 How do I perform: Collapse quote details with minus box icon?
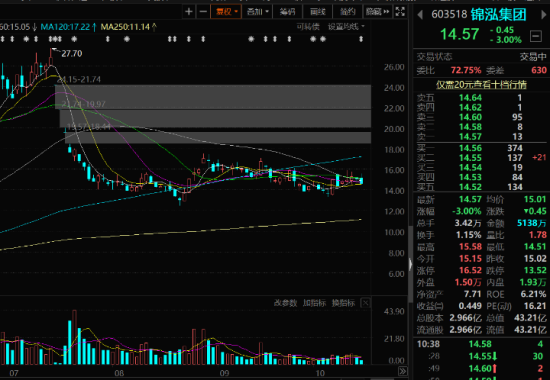tap(536, 36)
